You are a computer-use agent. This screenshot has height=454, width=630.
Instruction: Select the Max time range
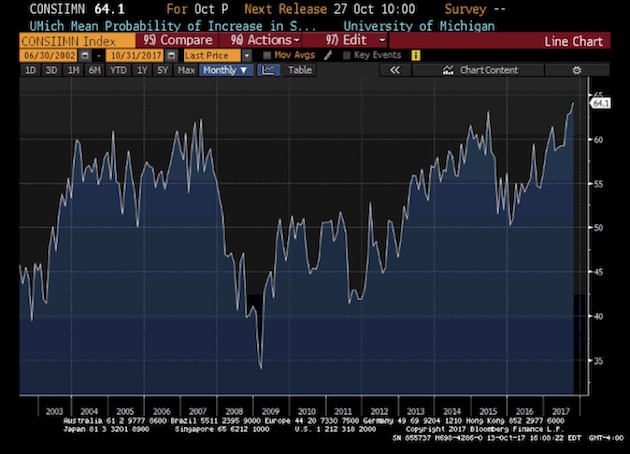pyautogui.click(x=186, y=71)
